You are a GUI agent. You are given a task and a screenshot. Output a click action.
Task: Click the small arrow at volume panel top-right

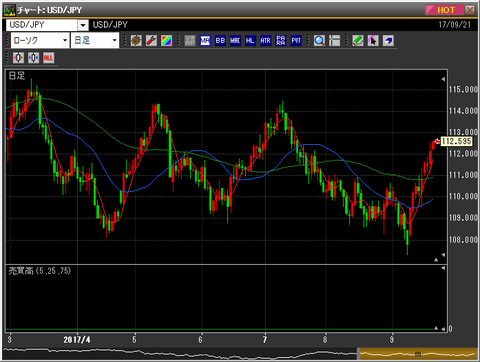pyautogui.click(x=443, y=268)
